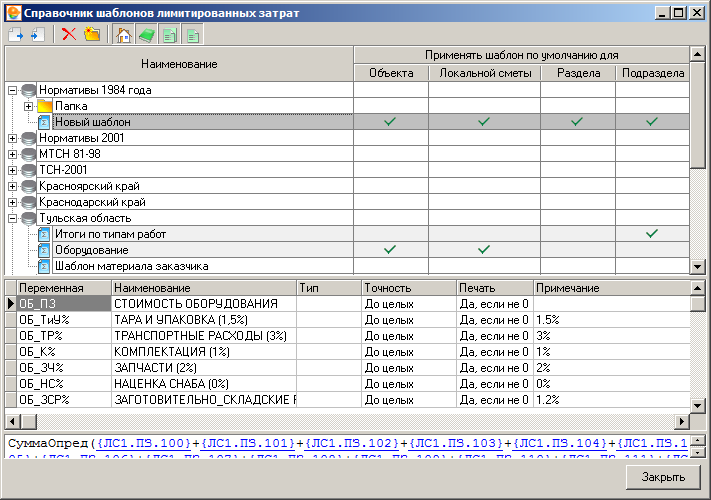Screen dimensions: 711x500
Task: Click the template icon of Итоги по типам работ
Action: pos(44,234)
